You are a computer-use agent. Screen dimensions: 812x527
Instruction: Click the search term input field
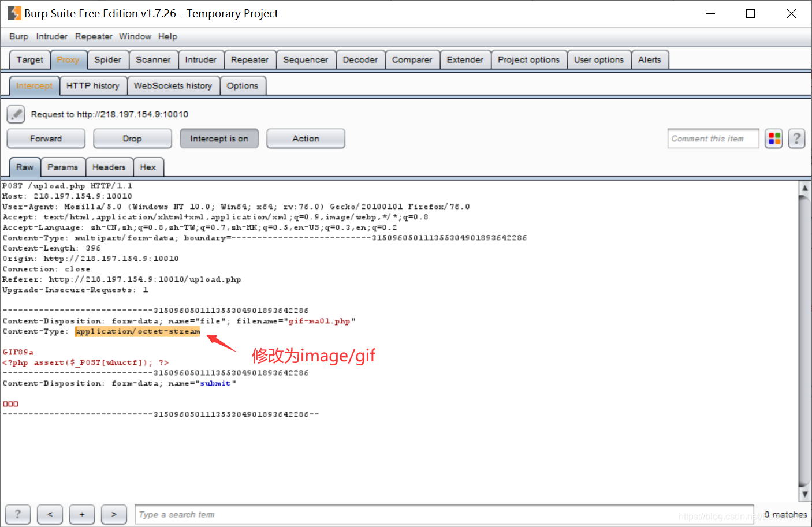[445, 514]
